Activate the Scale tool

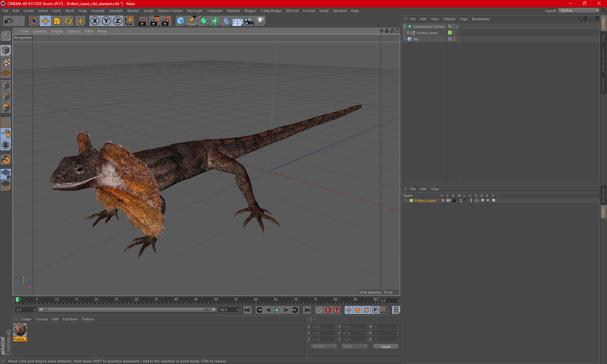click(57, 21)
